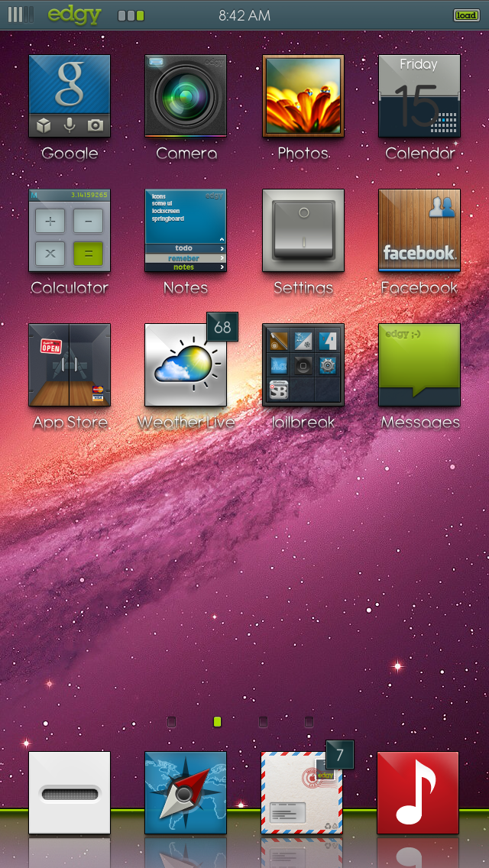Image resolution: width=489 pixels, height=868 pixels.
Task: Tap the Messages label text
Action: [x=420, y=423]
